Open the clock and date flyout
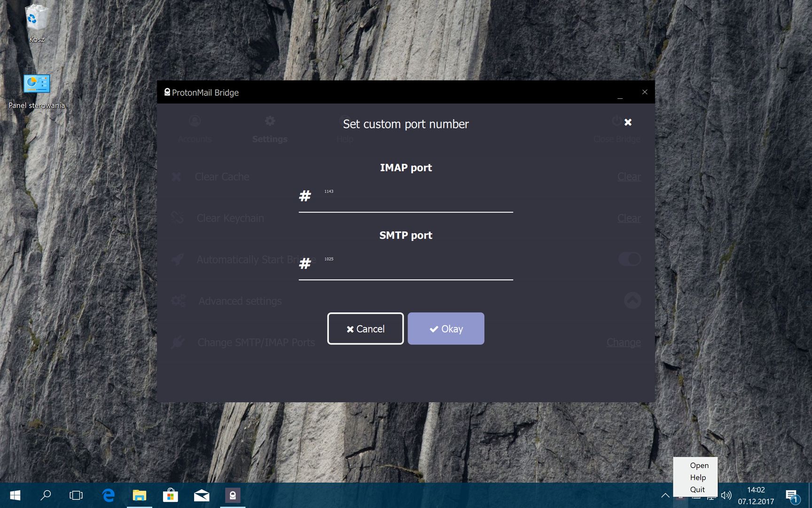This screenshot has height=508, width=812. point(756,495)
